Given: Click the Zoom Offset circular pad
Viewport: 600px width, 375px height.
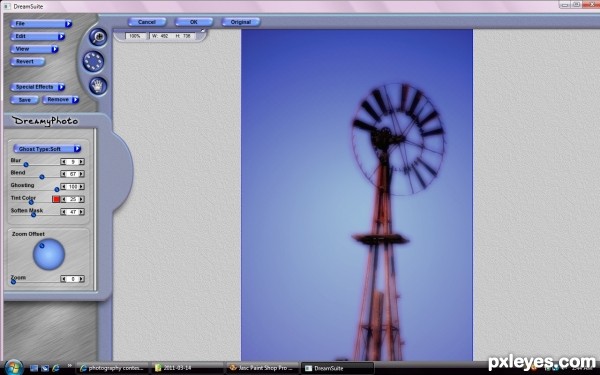Looking at the screenshot, I should (49, 254).
